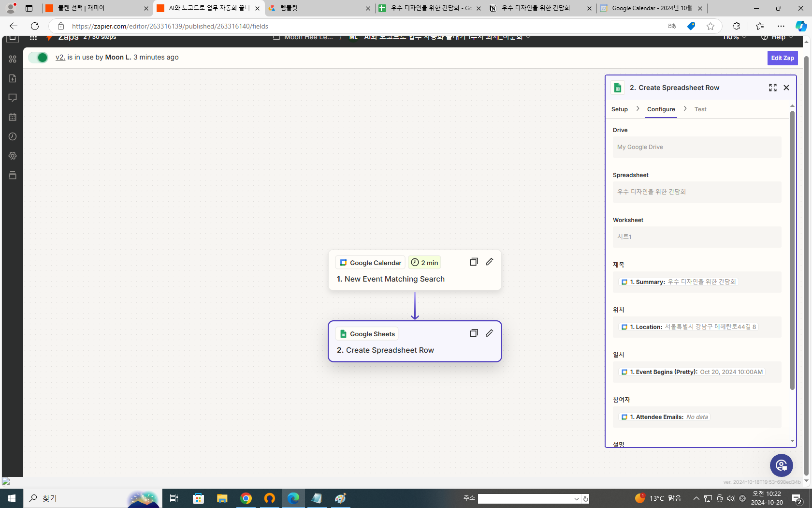Viewport: 812px width, 508px height.
Task: Open the favorites list icon
Action: click(760, 26)
